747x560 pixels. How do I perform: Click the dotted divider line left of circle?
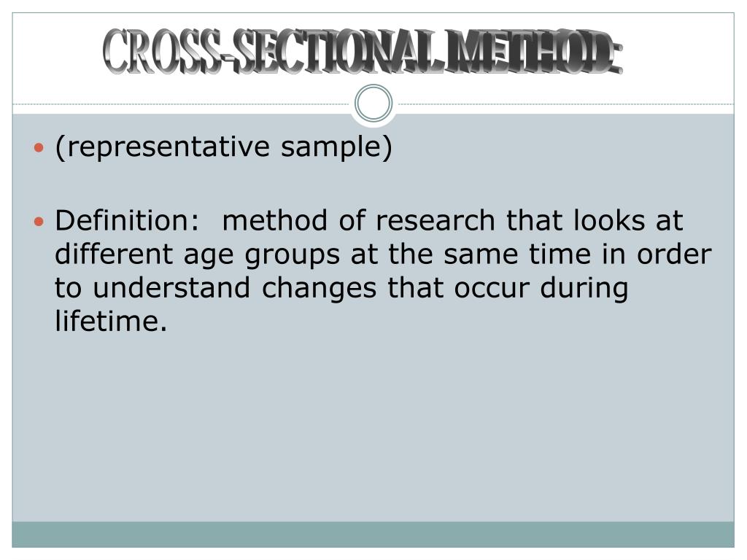click(183, 104)
